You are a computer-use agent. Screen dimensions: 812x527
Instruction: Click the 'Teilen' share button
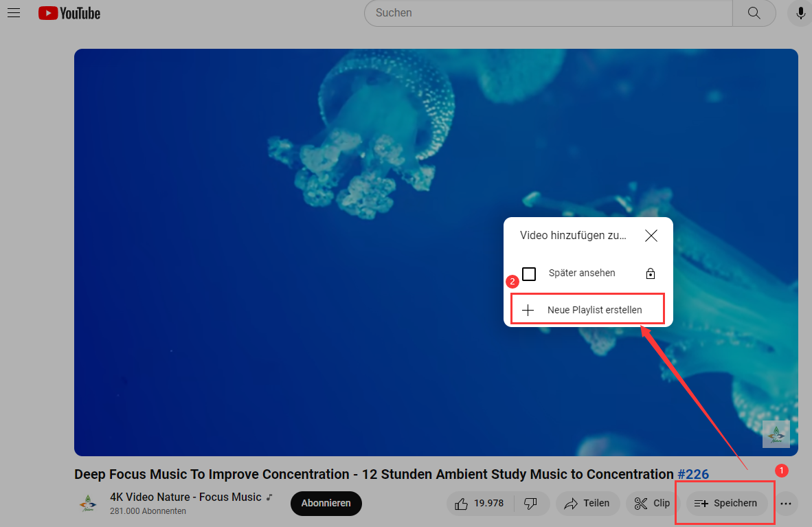(x=587, y=503)
